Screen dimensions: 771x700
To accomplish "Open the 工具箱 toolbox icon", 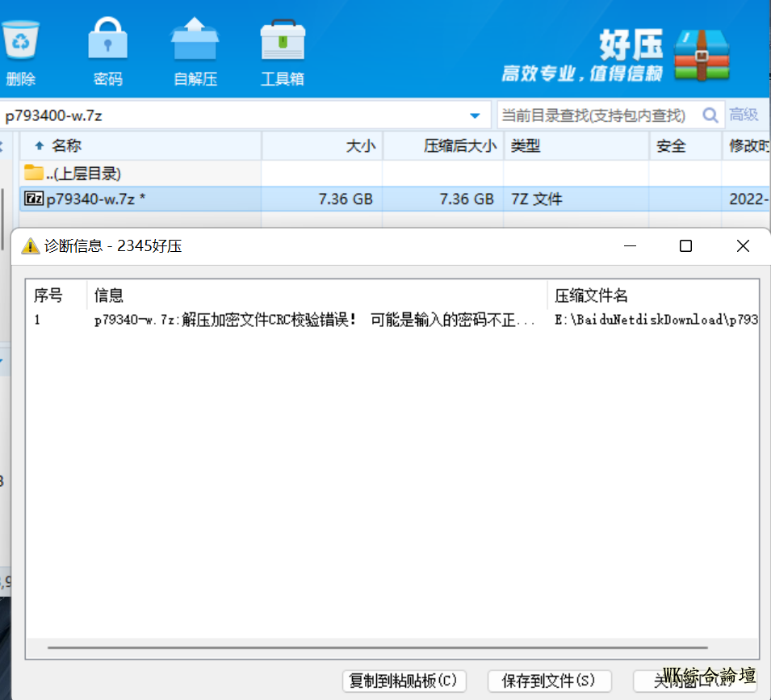I will [283, 40].
